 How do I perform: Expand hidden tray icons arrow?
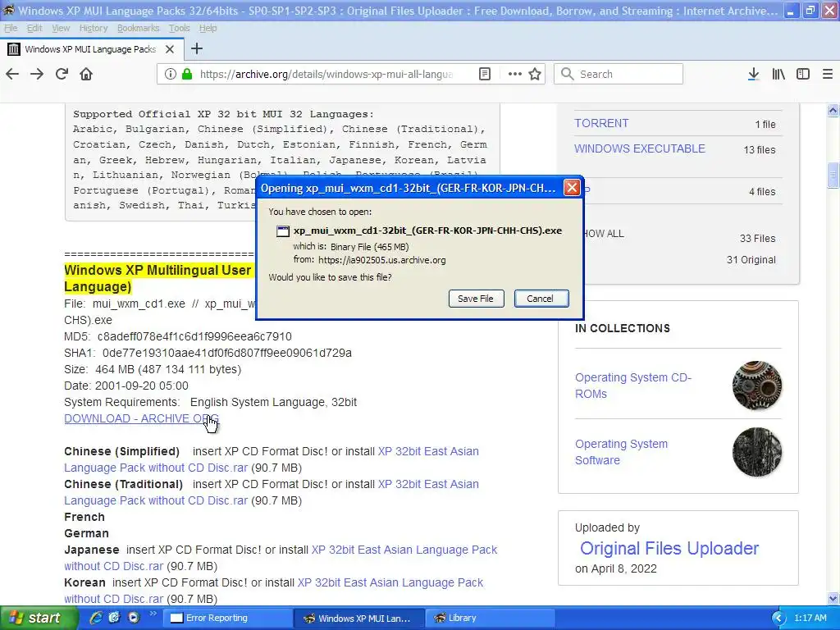(778, 618)
